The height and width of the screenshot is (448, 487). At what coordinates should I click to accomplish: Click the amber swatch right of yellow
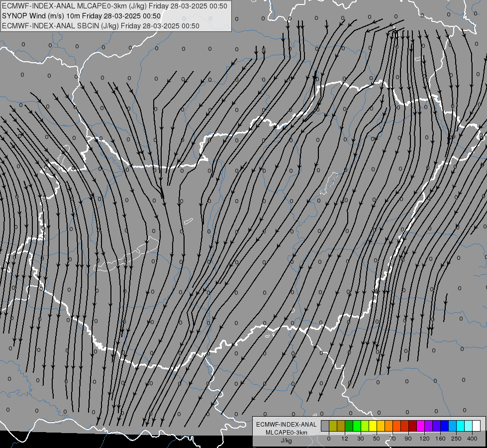pos(381,426)
